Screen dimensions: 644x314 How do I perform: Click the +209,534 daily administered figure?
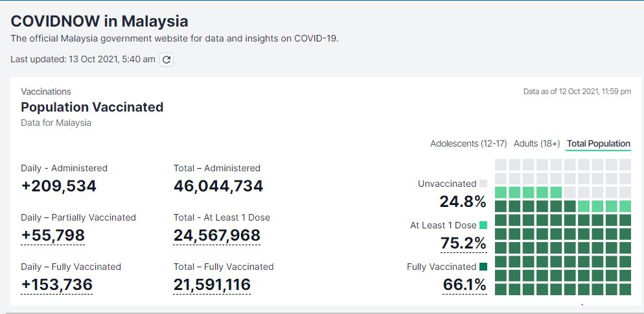[x=59, y=186]
